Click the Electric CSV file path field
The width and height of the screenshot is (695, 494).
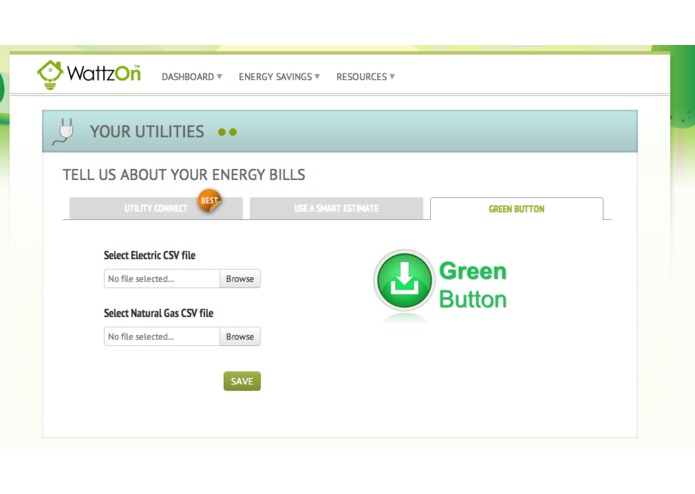point(162,279)
